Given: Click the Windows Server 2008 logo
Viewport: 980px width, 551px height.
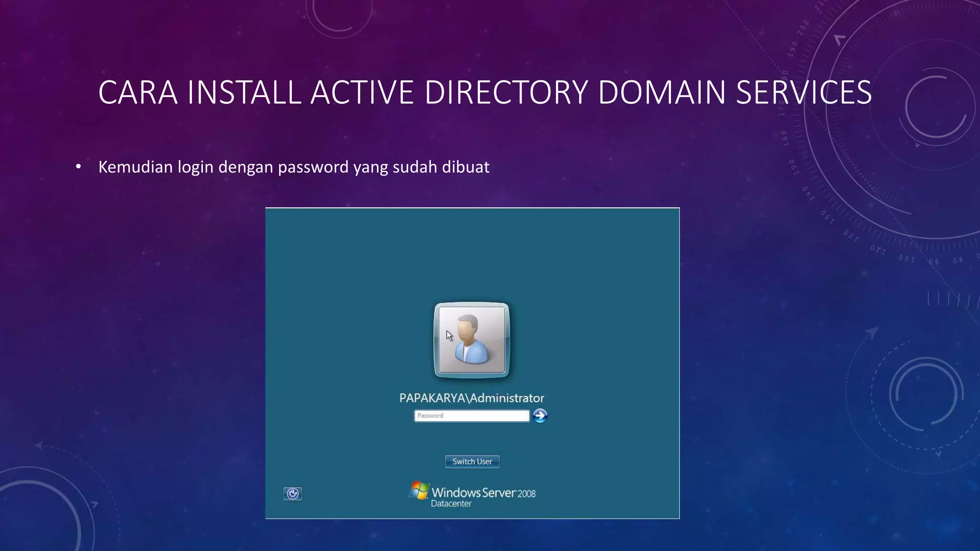Looking at the screenshot, I should (x=472, y=495).
